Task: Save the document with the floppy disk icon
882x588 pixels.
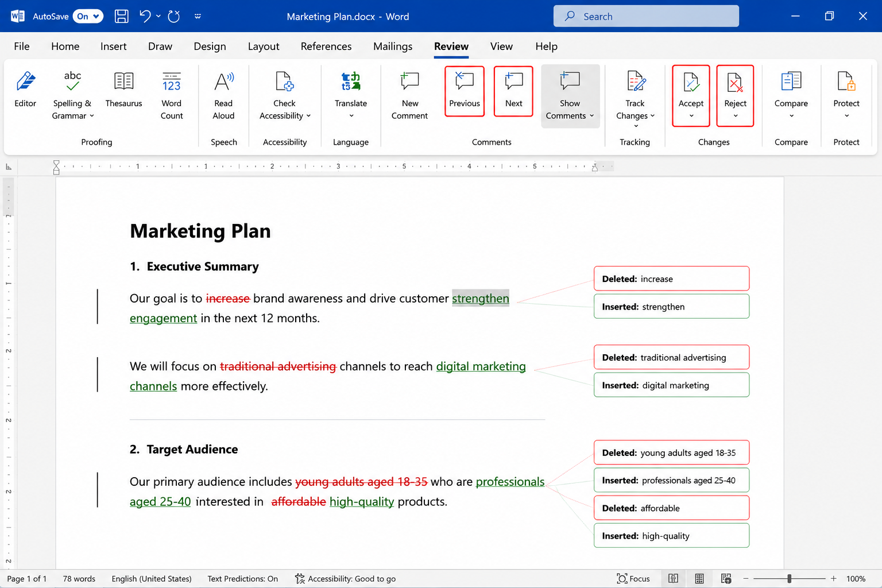Action: [122, 16]
